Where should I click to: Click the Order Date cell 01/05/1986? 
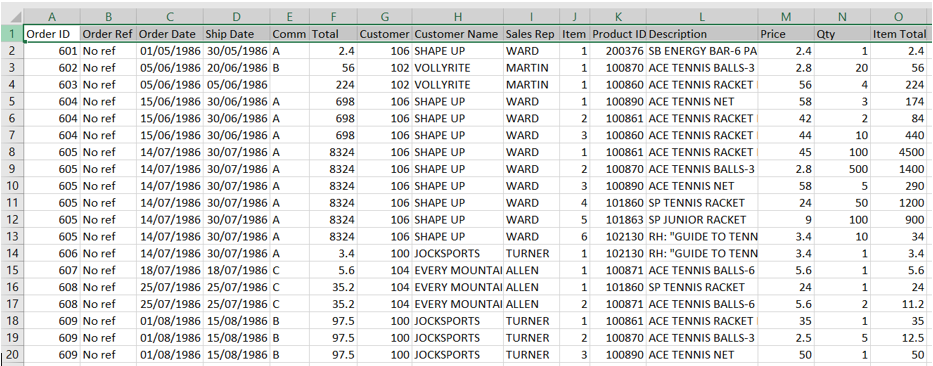[x=170, y=51]
